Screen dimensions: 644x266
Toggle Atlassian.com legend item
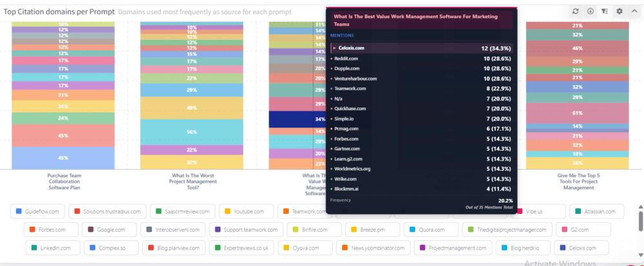pos(597,211)
